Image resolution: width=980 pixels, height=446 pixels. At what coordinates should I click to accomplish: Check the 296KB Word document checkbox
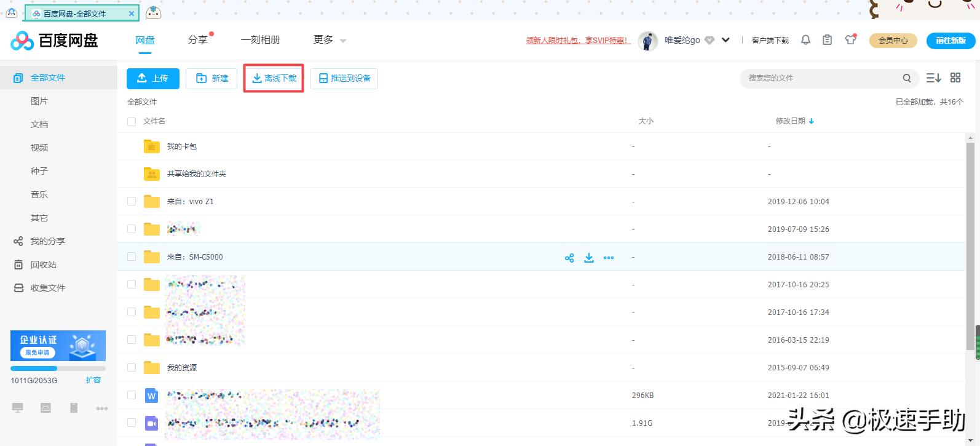click(x=132, y=395)
